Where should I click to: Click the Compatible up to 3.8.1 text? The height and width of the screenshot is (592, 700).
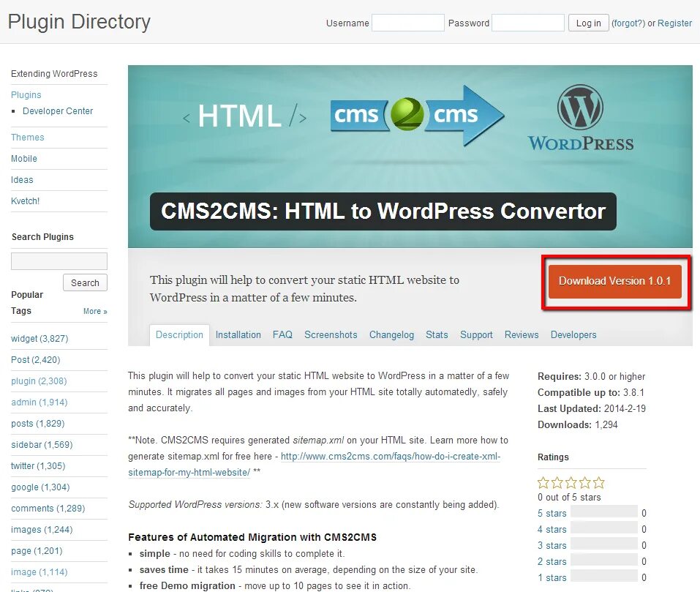tap(590, 392)
